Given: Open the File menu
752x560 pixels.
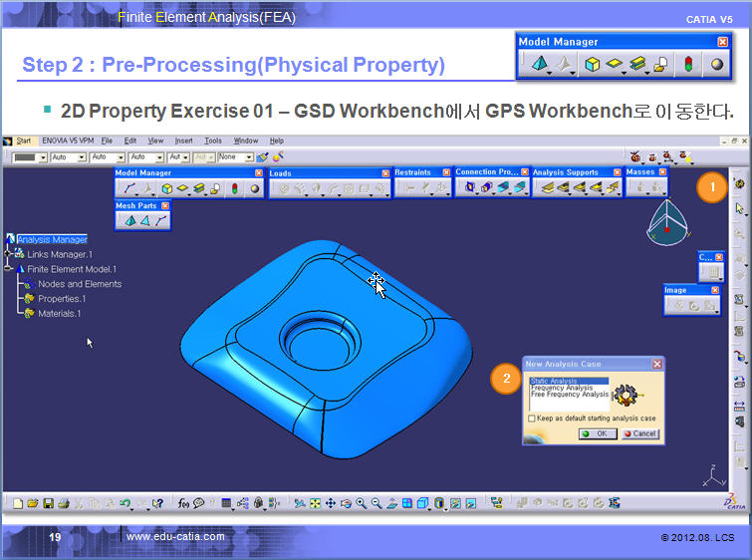Looking at the screenshot, I should [107, 140].
